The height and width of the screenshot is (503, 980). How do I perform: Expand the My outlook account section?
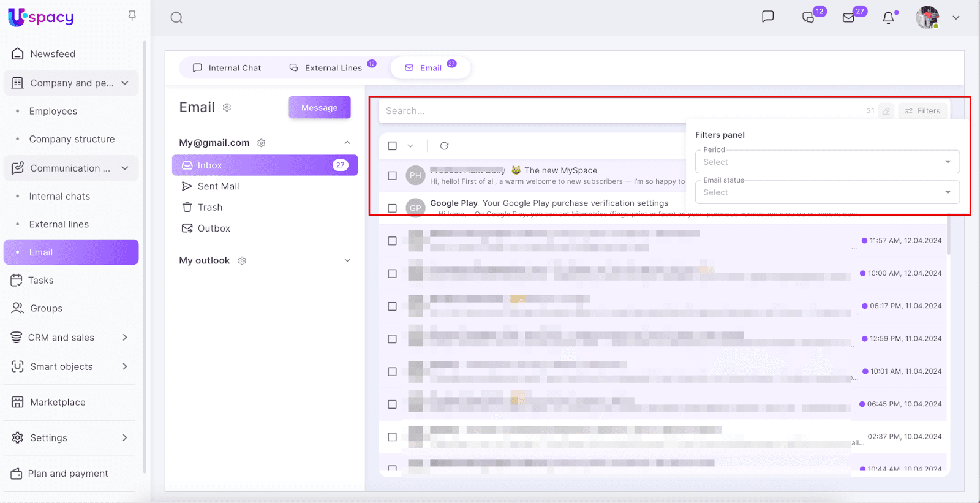(x=347, y=260)
